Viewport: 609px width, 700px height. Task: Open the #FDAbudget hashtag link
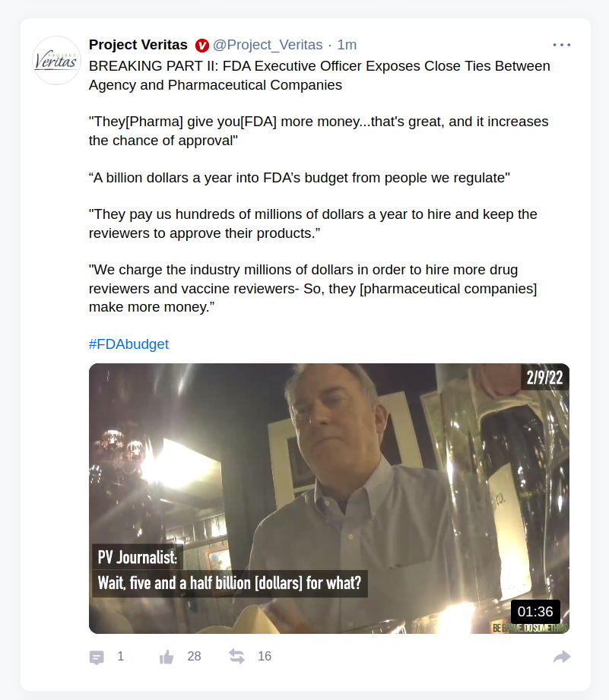(128, 344)
